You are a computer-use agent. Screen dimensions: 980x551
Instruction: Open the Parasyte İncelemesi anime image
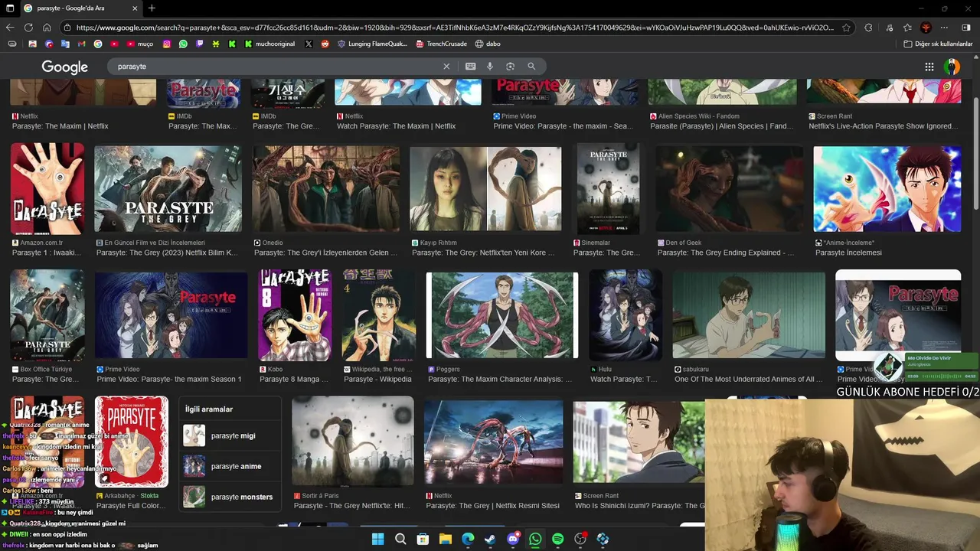point(887,189)
